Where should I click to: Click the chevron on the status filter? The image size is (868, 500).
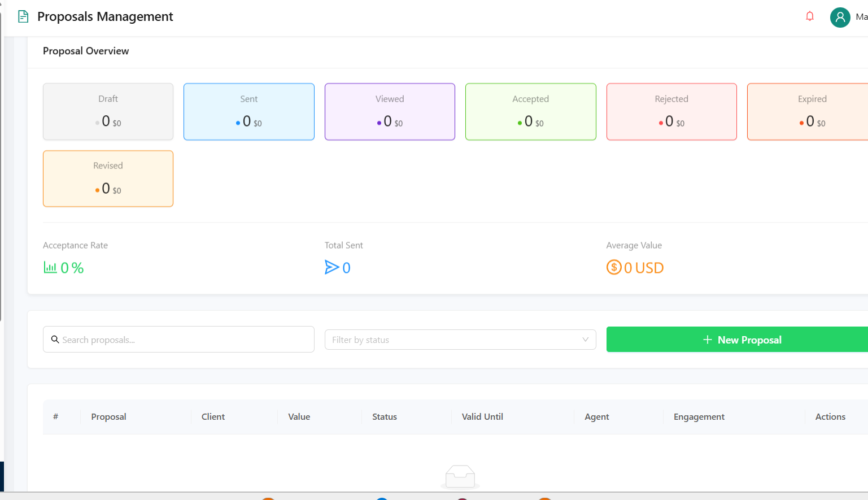[585, 339]
